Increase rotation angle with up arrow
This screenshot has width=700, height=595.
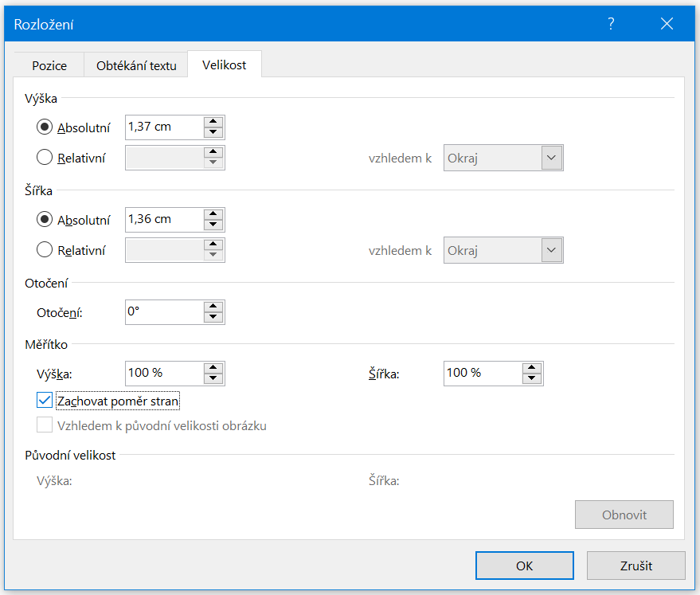212,307
